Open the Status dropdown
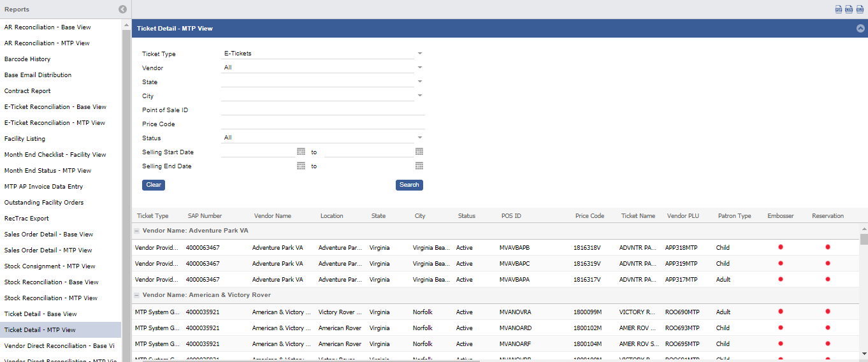 pos(419,138)
